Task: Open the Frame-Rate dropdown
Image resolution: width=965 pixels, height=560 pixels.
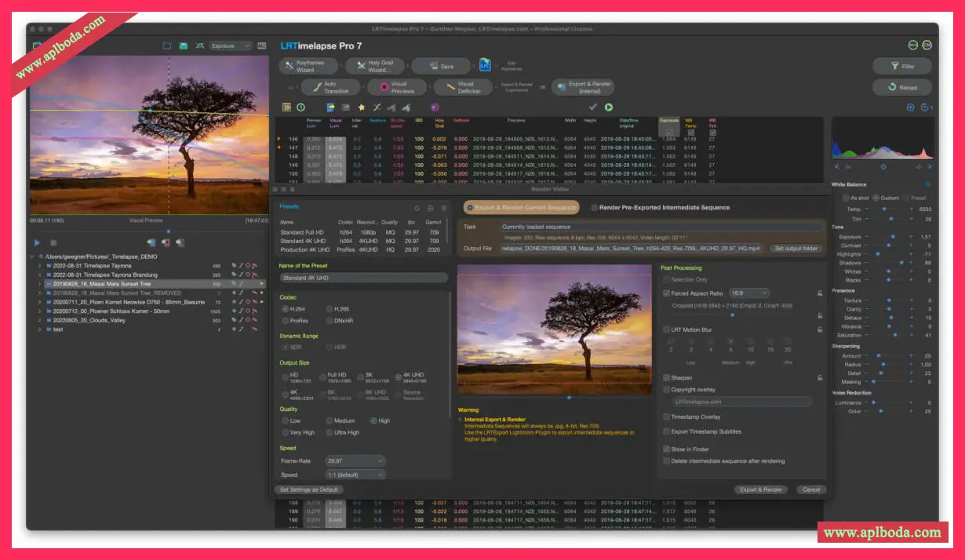Action: pyautogui.click(x=355, y=461)
